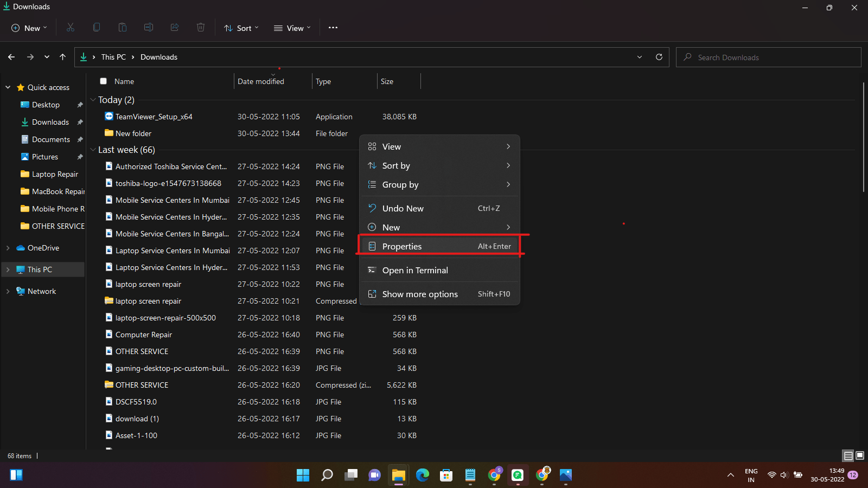Click the Paste icon in the toolbar
The height and width of the screenshot is (488, 868).
(x=122, y=27)
